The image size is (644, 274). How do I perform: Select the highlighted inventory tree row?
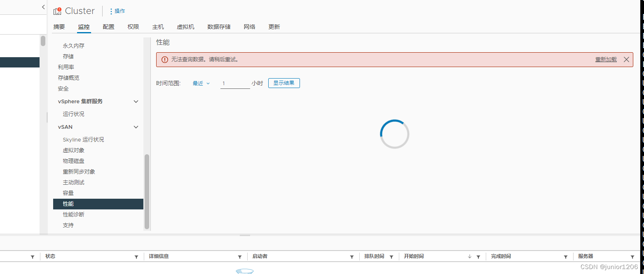pyautogui.click(x=20, y=62)
